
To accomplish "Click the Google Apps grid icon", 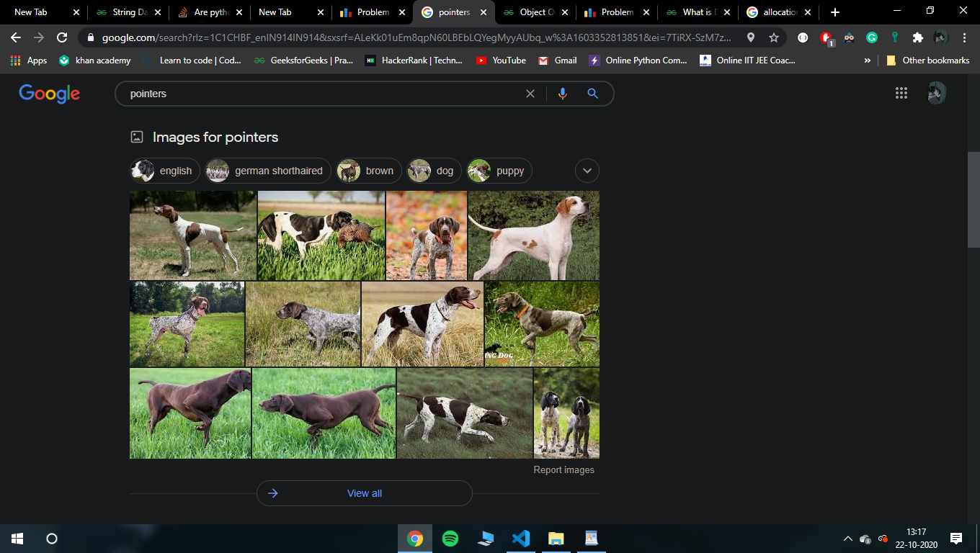I will click(901, 93).
